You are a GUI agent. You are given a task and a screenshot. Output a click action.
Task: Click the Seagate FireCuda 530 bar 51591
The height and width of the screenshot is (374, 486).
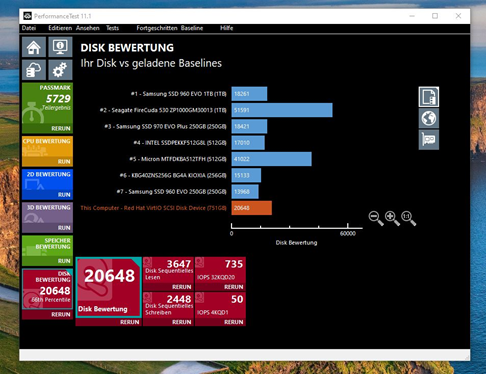[x=282, y=110]
